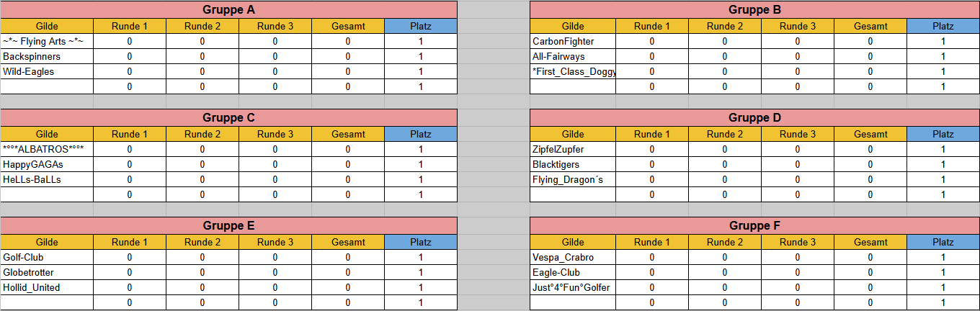Viewport: 980px width, 311px height.
Task: Select the Blacktigers cell
Action: pos(573,165)
